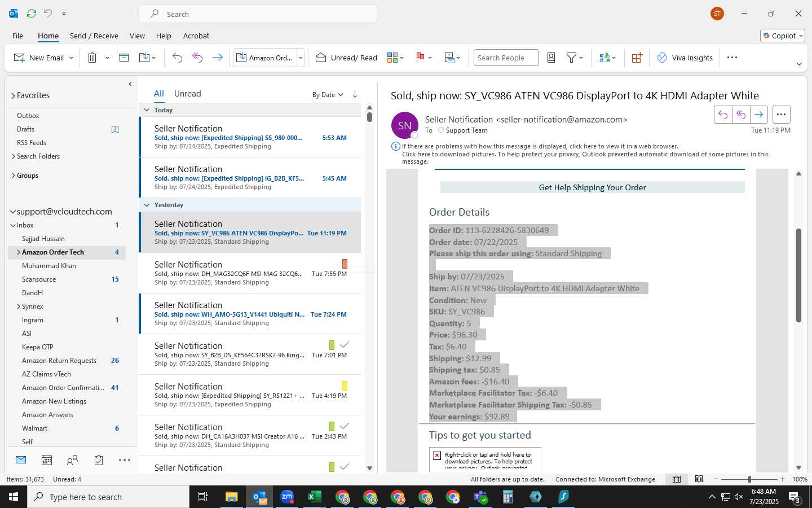Click the Follow Up flag icon
This screenshot has height=508, width=812.
click(x=420, y=58)
